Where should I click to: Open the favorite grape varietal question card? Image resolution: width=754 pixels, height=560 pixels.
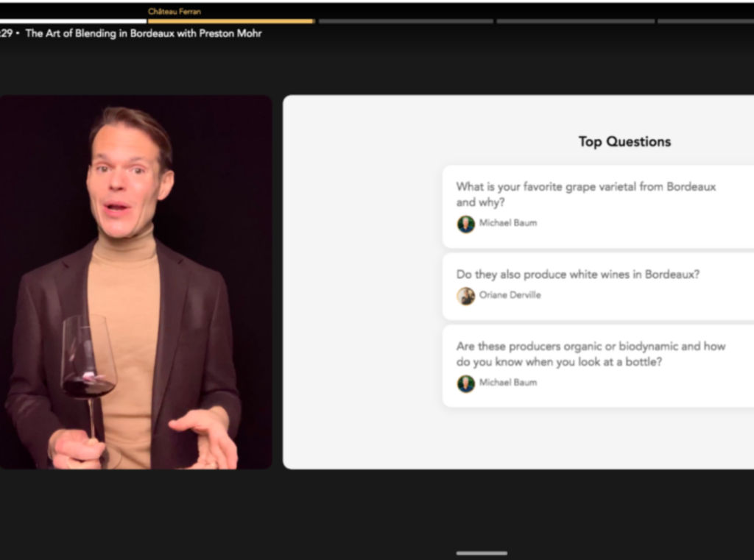[x=598, y=207]
